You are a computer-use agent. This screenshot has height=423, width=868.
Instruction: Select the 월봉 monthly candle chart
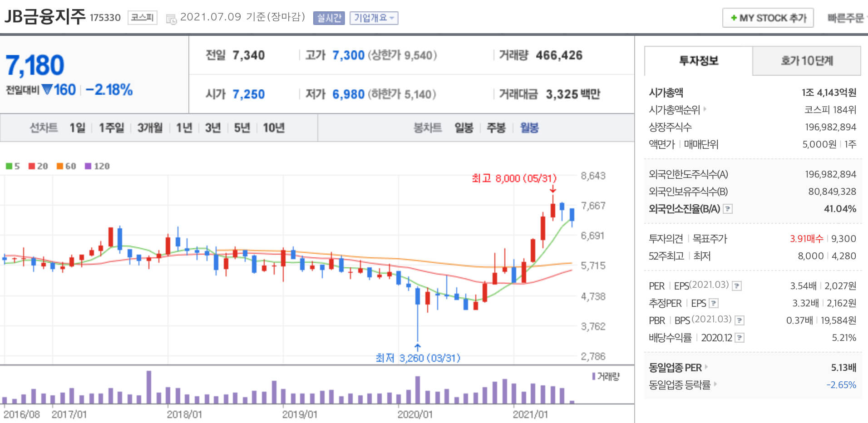point(529,128)
